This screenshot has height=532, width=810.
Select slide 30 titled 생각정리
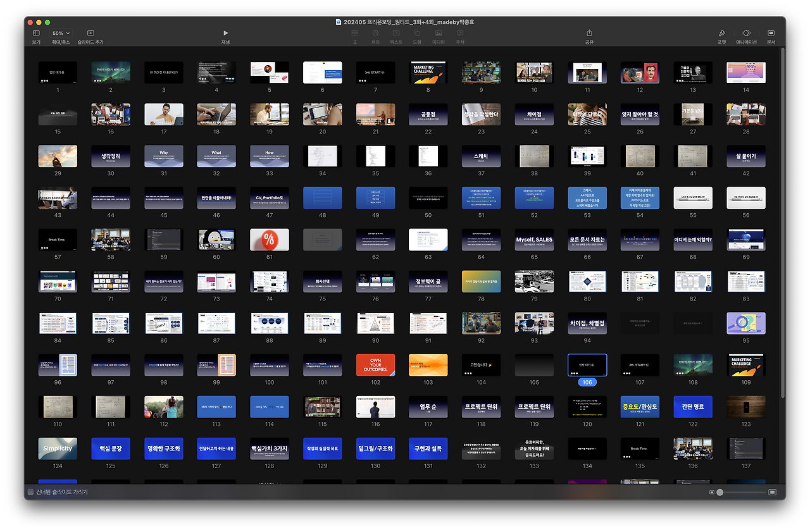111,156
